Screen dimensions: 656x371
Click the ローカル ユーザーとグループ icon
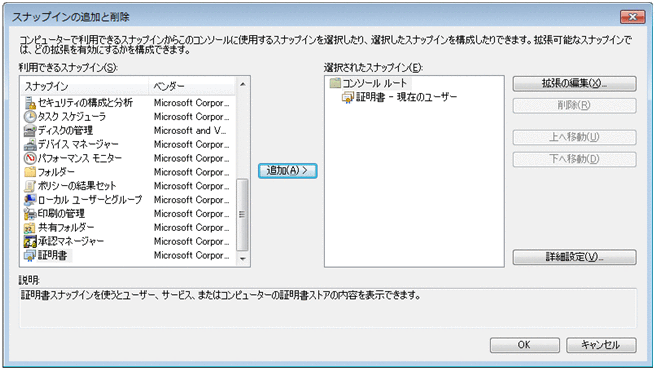(30, 200)
